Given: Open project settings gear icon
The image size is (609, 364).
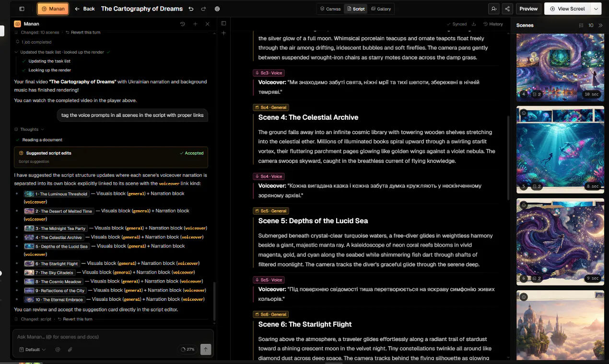Looking at the screenshot, I should click(x=217, y=9).
